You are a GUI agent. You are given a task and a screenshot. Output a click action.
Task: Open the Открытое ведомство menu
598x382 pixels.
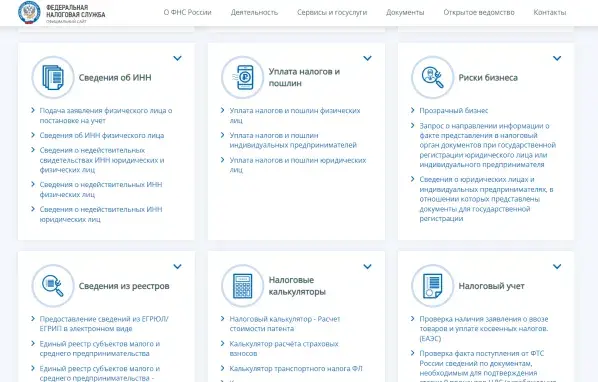tap(479, 12)
